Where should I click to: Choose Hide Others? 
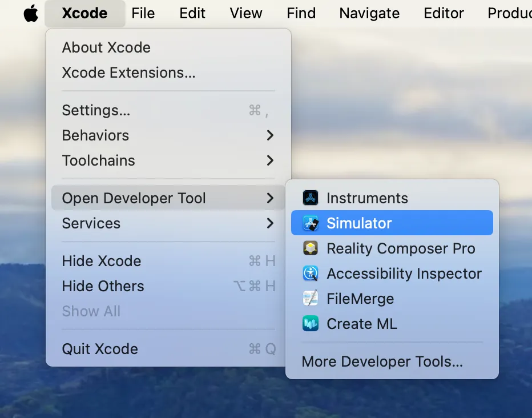point(103,286)
